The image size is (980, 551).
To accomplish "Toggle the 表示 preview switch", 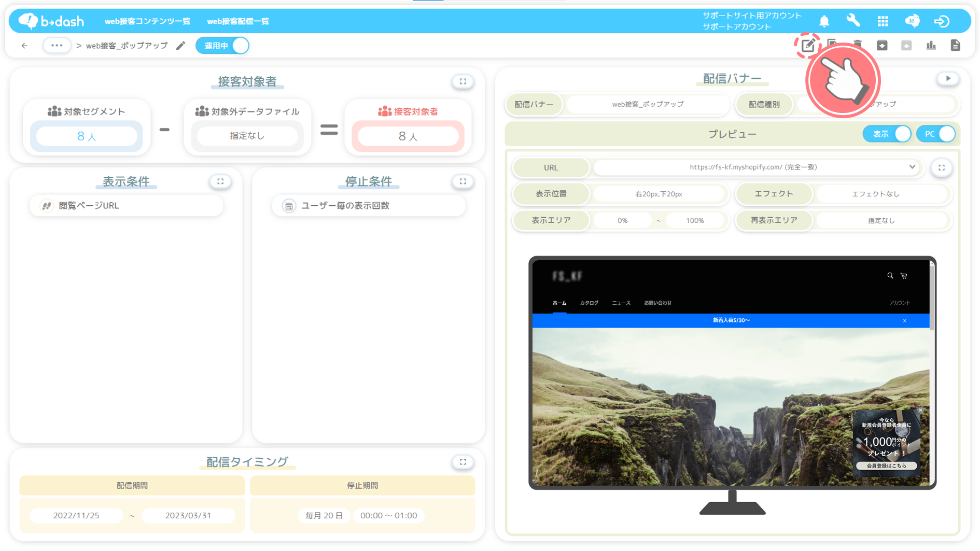I will (887, 134).
